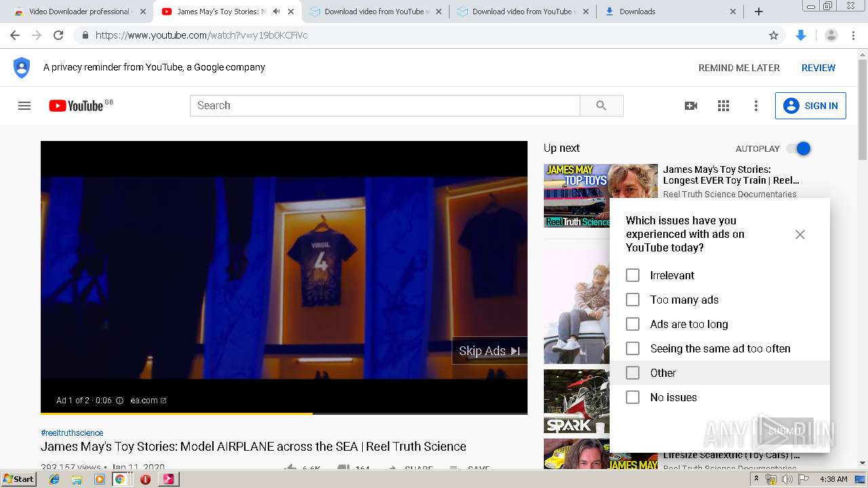Show hidden system tray icons
The image size is (868, 488).
tap(756, 479)
